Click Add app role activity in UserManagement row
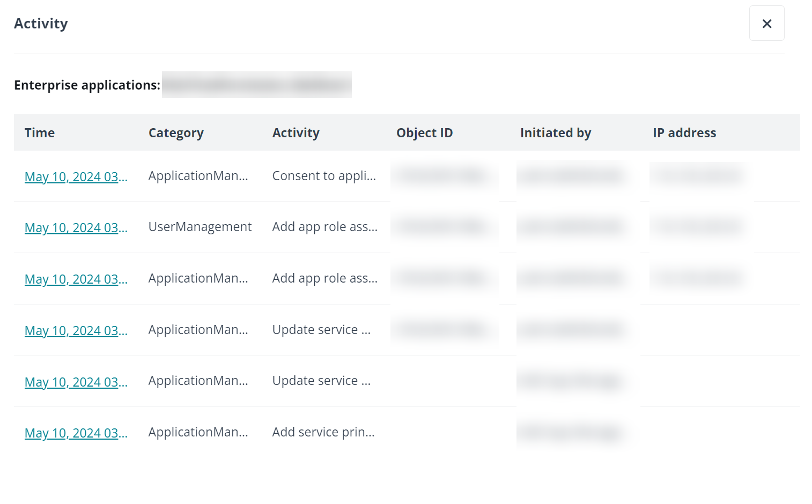812x504 pixels. 324,227
